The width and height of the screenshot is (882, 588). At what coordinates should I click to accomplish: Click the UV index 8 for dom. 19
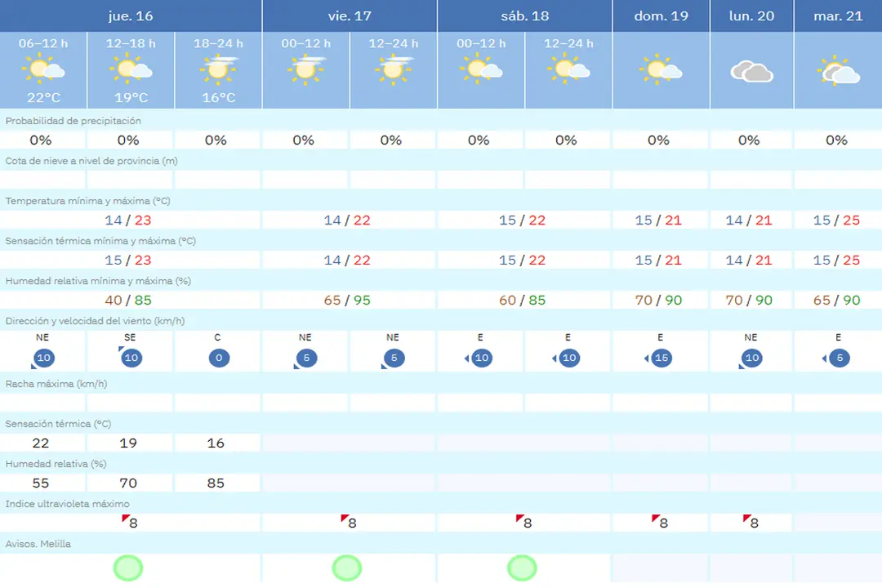[x=661, y=522]
